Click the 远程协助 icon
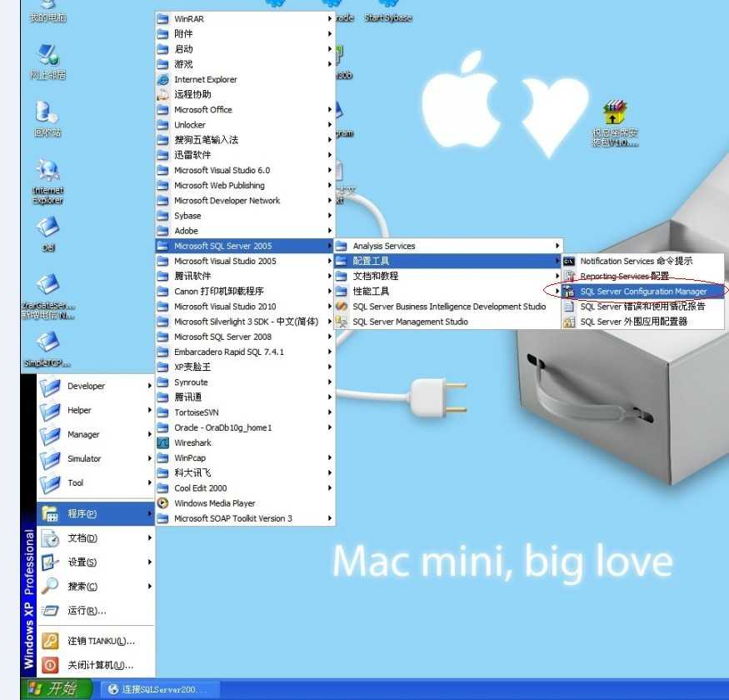This screenshot has height=700, width=729. [x=162, y=94]
